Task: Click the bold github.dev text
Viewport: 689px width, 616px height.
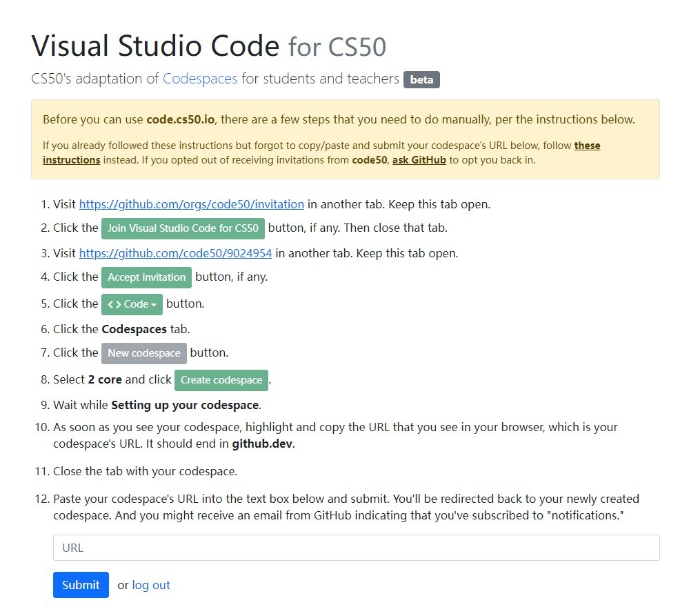Action: 262,444
